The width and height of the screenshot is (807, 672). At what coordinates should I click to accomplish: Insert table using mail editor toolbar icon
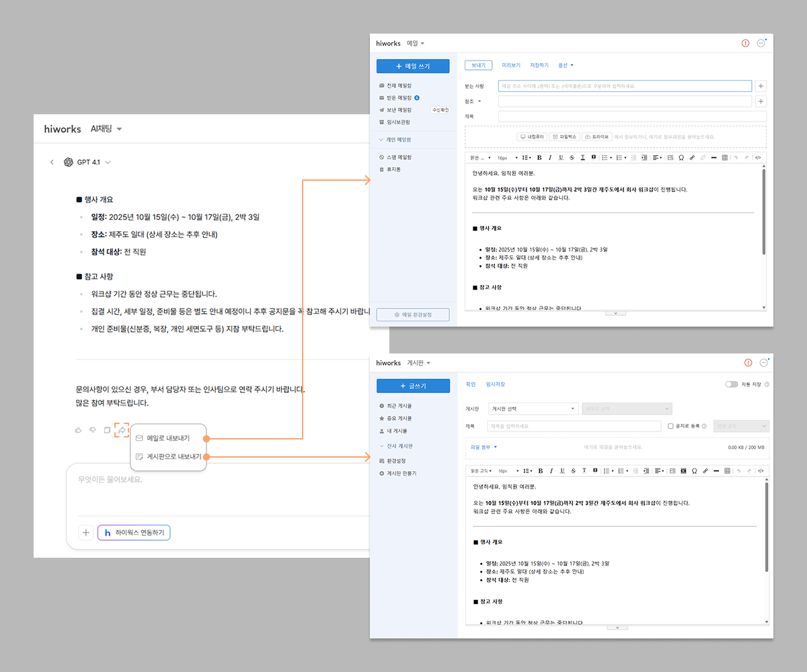(x=724, y=157)
